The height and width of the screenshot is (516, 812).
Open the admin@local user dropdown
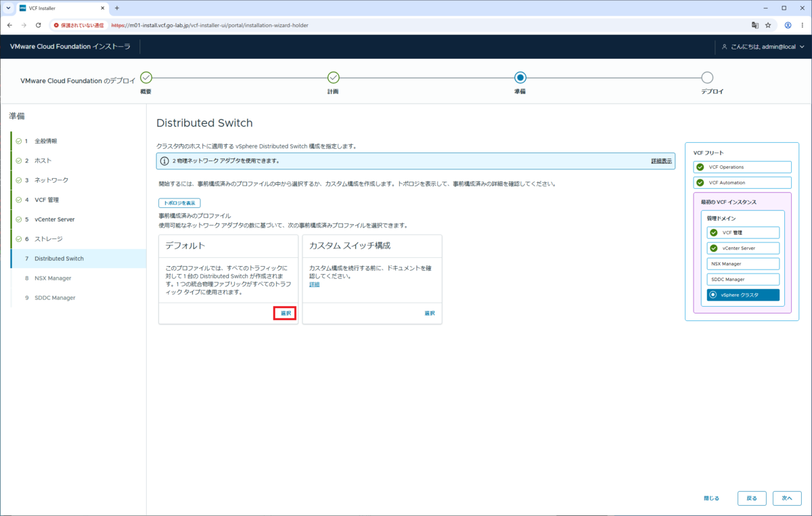[763, 47]
